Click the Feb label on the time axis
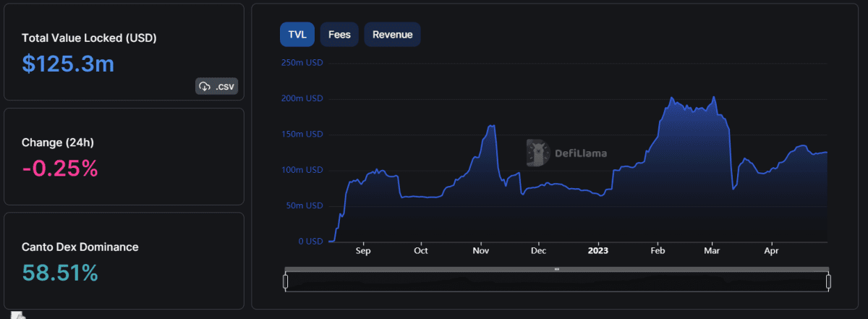The width and height of the screenshot is (868, 319). coord(658,251)
